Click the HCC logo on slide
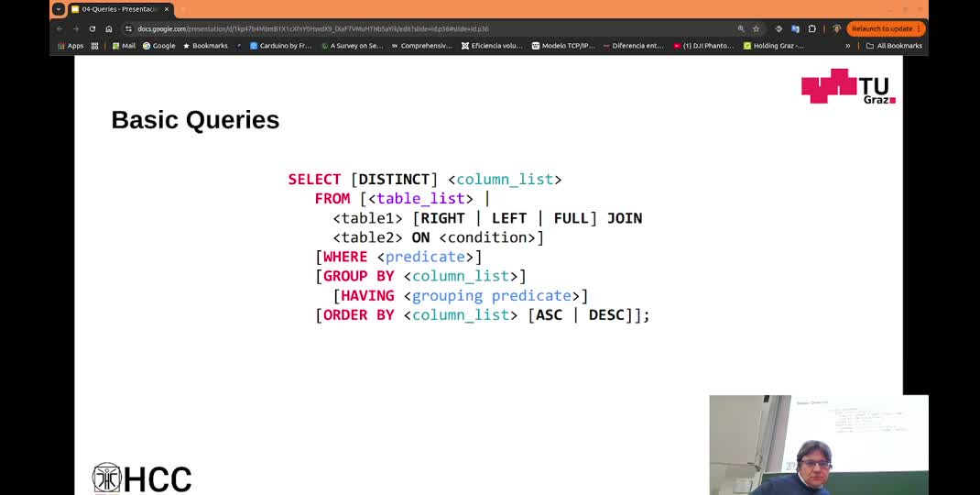Image resolution: width=980 pixels, height=495 pixels. pyautogui.click(x=142, y=478)
